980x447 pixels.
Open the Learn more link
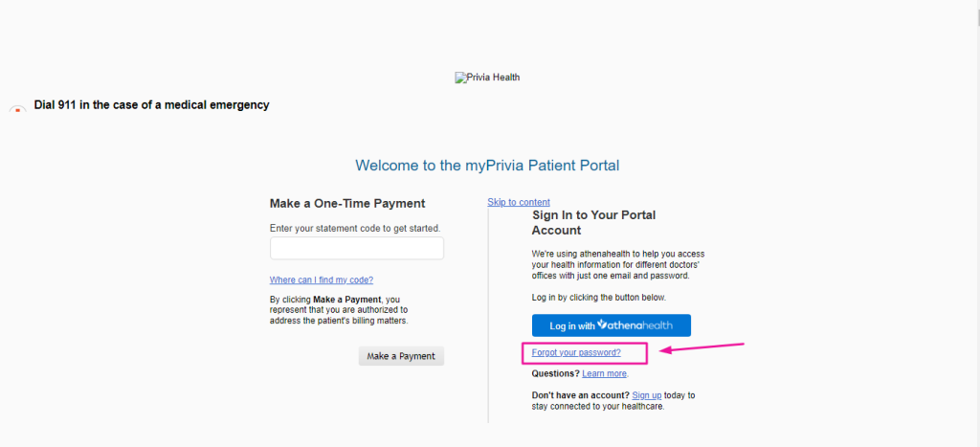click(605, 373)
